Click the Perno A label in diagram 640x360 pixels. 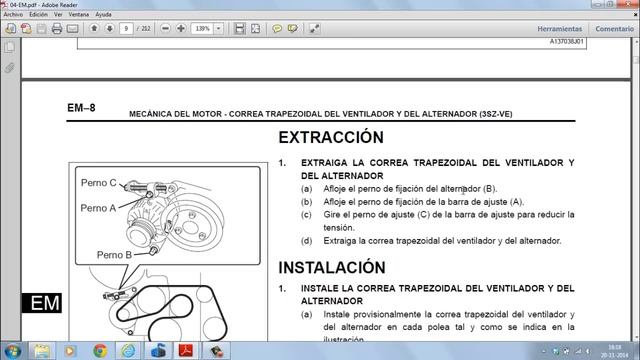tap(98, 208)
